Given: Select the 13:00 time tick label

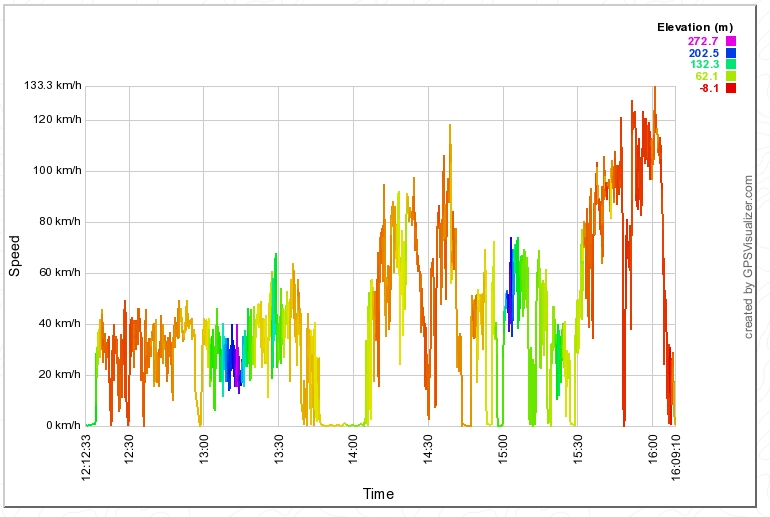Looking at the screenshot, I should [x=204, y=448].
